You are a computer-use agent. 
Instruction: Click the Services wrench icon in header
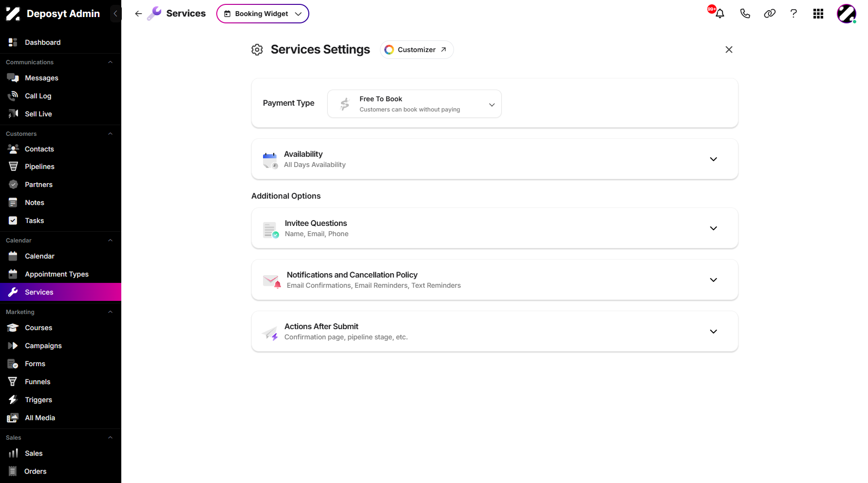pos(154,14)
